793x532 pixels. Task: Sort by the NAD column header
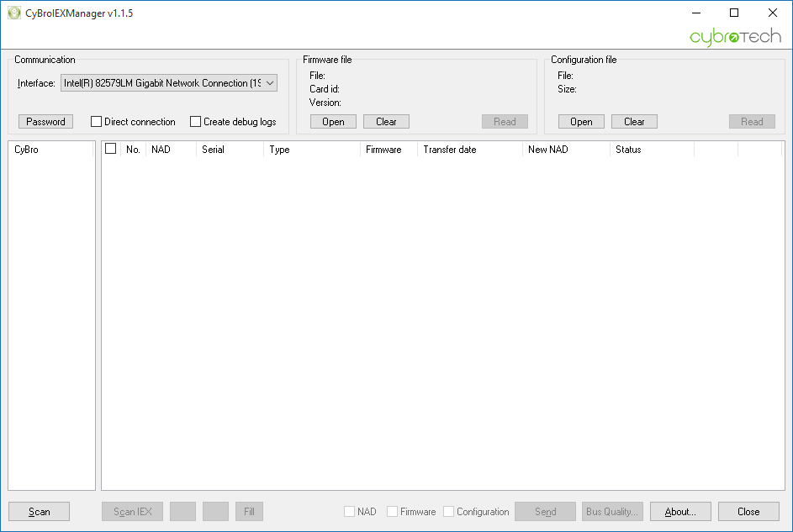[x=170, y=150]
